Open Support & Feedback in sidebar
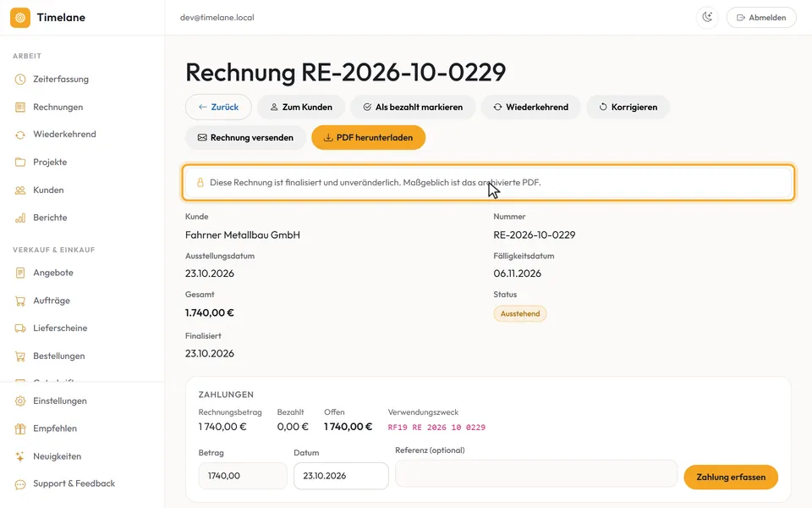This screenshot has width=812, height=508. [x=74, y=483]
